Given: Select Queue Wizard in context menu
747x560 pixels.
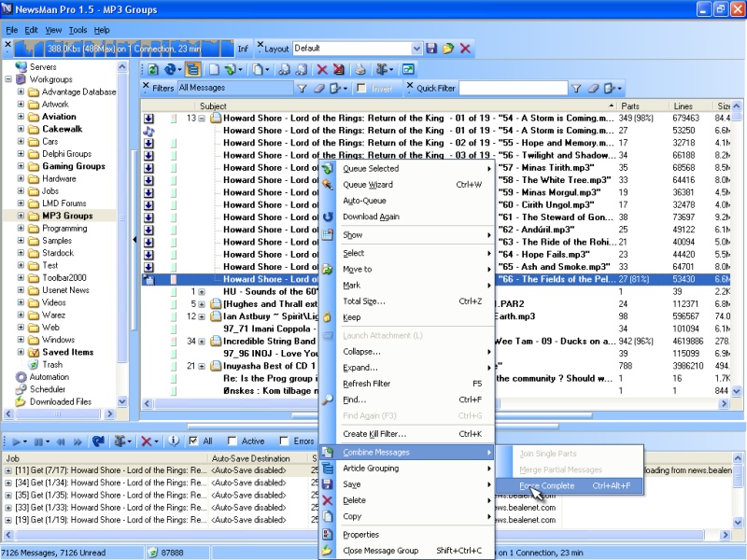Looking at the screenshot, I should click(407, 185).
